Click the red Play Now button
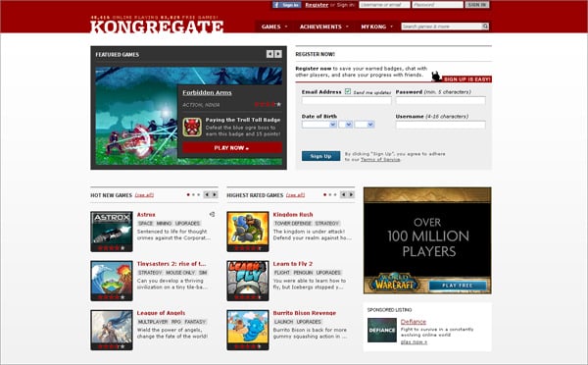 [x=232, y=148]
